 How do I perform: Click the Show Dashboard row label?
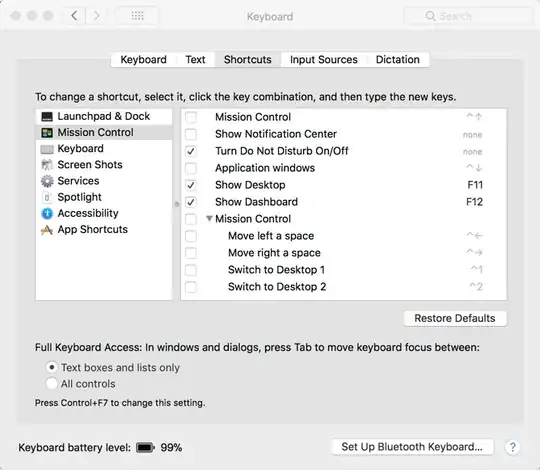click(x=256, y=202)
